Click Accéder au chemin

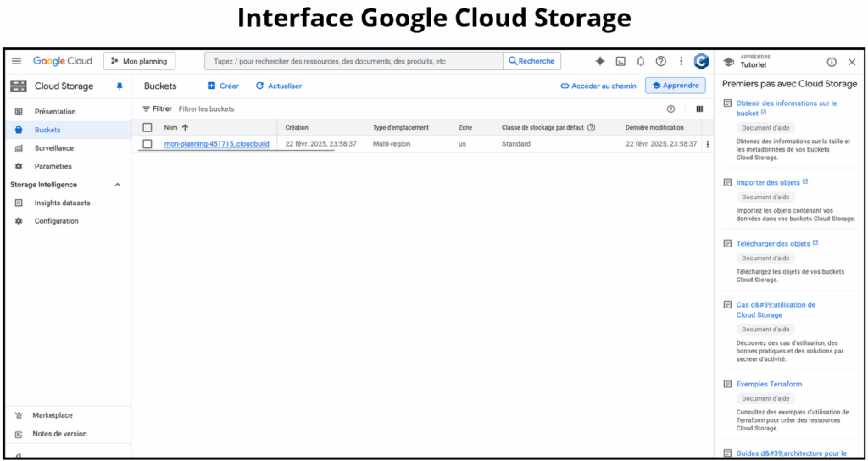pos(598,86)
